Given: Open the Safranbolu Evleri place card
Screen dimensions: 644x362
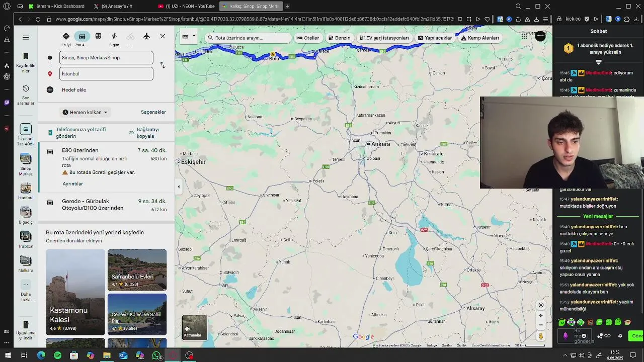Looking at the screenshot, I should [x=137, y=270].
